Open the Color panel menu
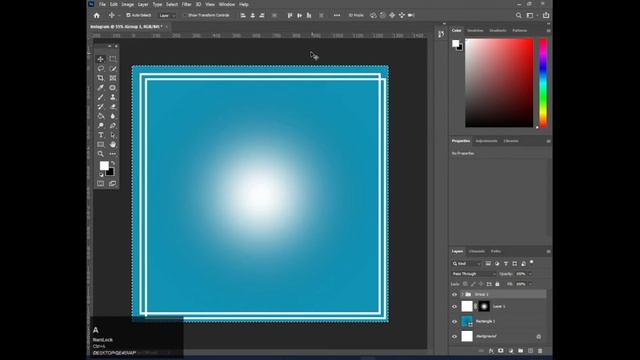 coord(548,31)
